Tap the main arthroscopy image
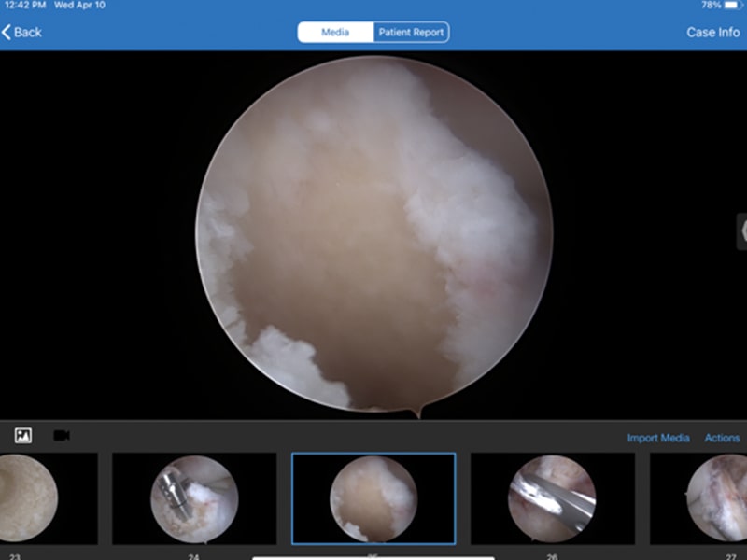Image resolution: width=747 pixels, height=560 pixels. coord(374,234)
